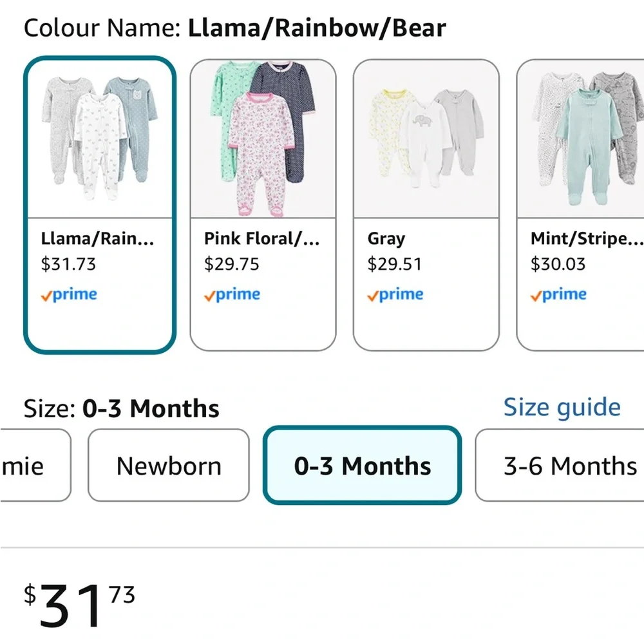The width and height of the screenshot is (644, 644).
Task: Click the Gray colour name label
Action: click(386, 239)
